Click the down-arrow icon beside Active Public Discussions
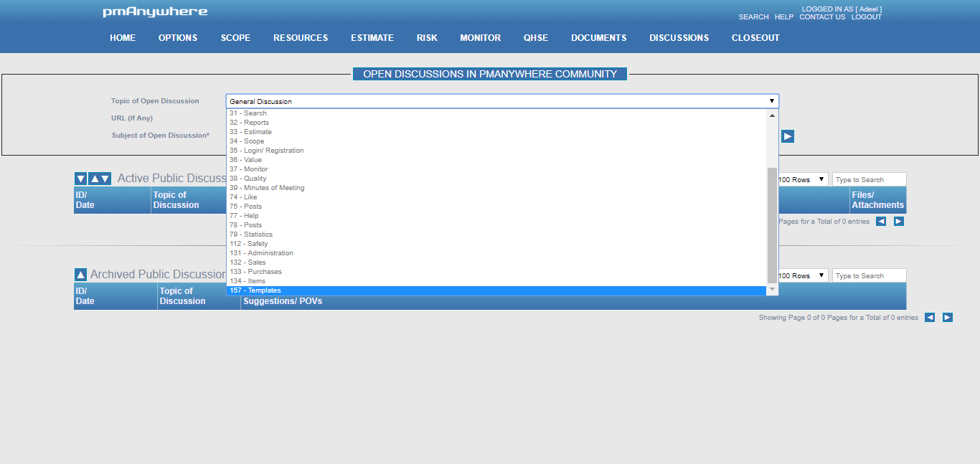Screen dimensions: 980x464 coord(81,179)
